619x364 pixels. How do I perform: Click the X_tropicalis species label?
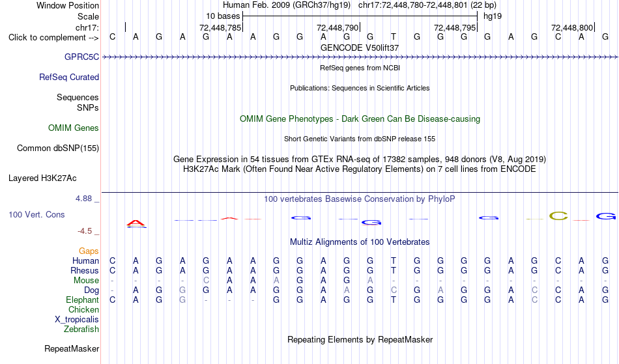pyautogui.click(x=77, y=320)
